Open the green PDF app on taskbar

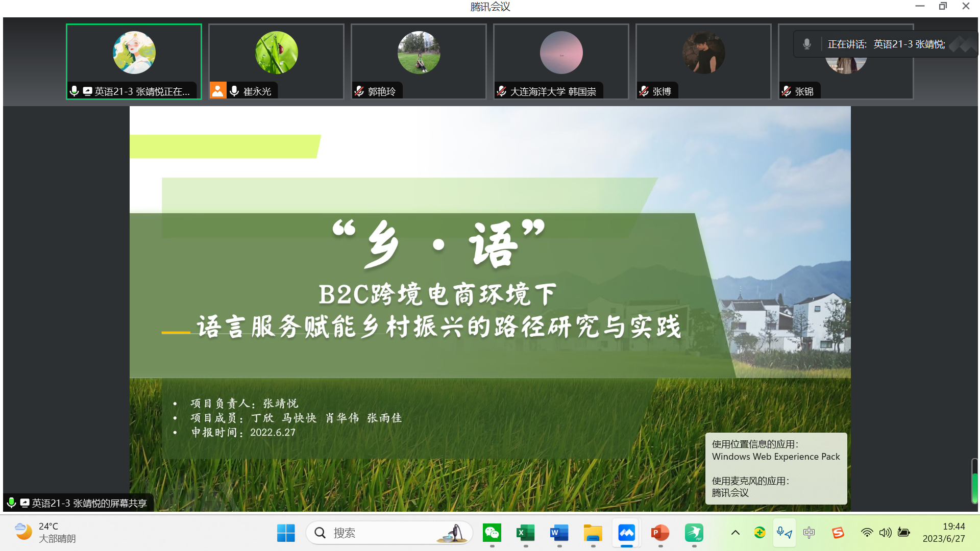[694, 533]
